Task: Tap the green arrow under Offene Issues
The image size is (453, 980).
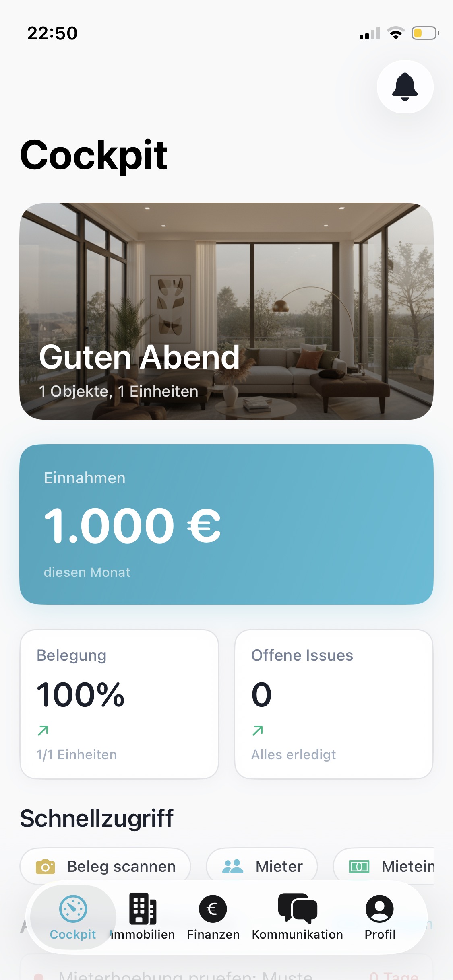Action: click(x=258, y=730)
